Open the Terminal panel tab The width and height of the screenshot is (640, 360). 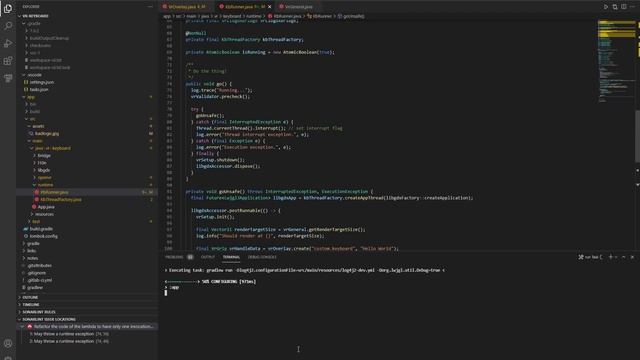pyautogui.click(x=231, y=257)
